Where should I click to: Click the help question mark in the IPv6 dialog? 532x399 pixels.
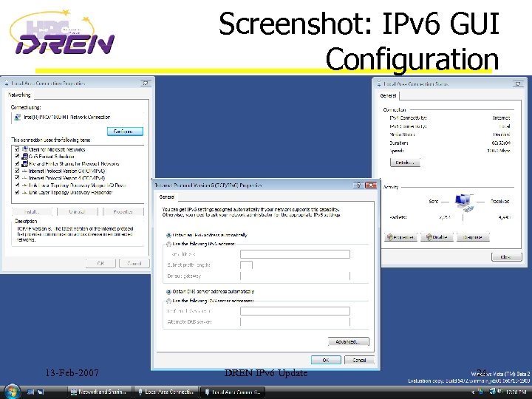[x=358, y=185]
